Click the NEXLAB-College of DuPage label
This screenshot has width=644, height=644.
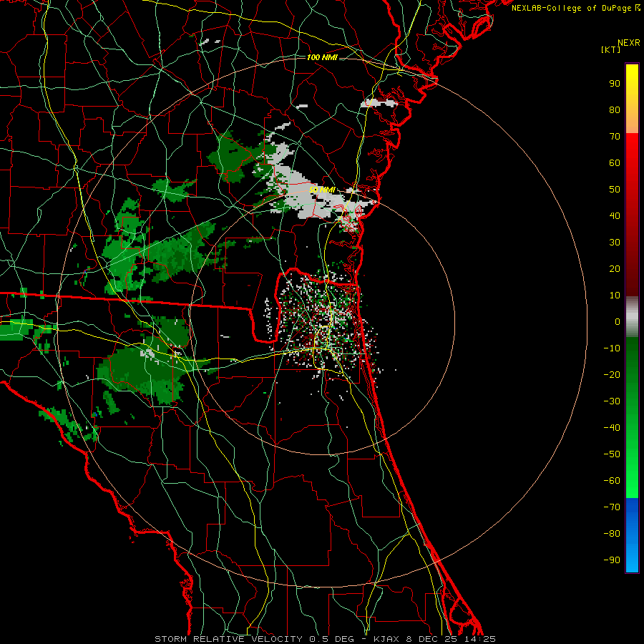click(x=576, y=8)
